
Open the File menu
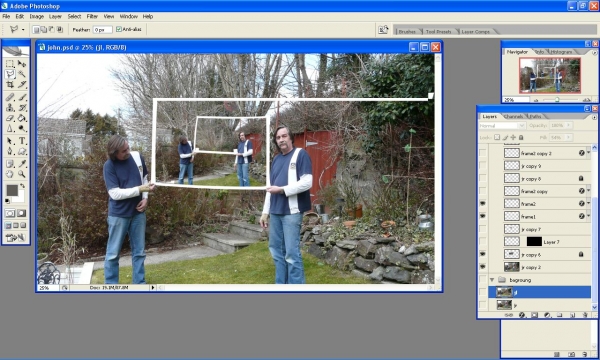(6, 16)
